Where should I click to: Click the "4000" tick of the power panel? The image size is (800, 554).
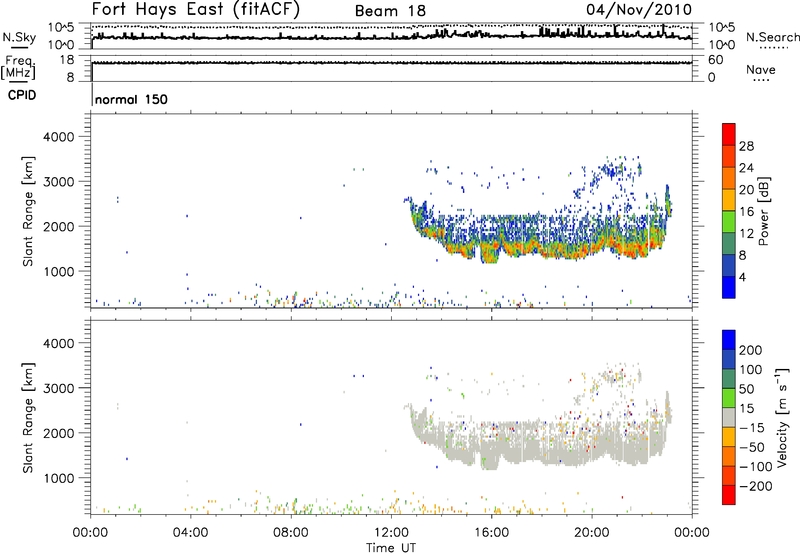click(59, 137)
